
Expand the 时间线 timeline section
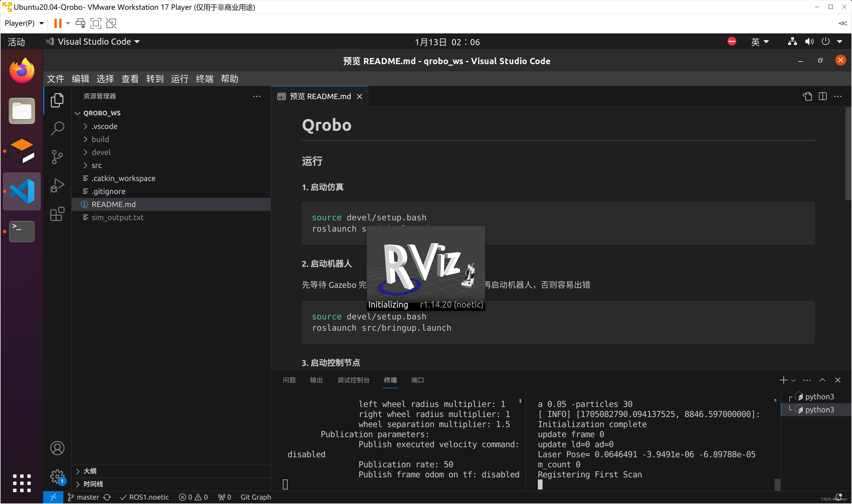click(171, 484)
